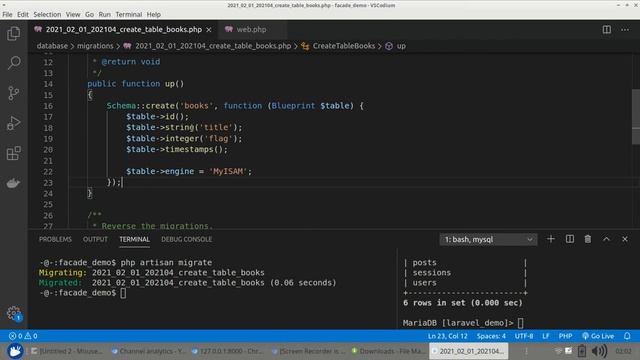Screen dimensions: 640x360
Task: Kill the terminal with trash icon
Action: pyautogui.click(x=588, y=239)
